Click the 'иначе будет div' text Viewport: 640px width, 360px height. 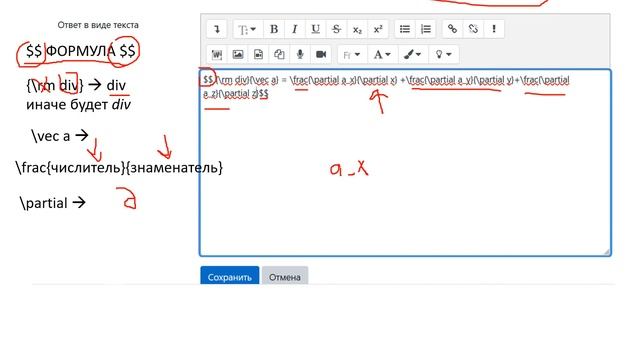[x=78, y=105]
